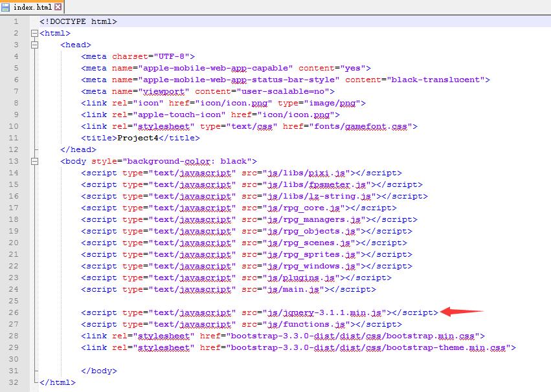
Task: Click the <!DOCTYPE html> text
Action: click(78, 21)
